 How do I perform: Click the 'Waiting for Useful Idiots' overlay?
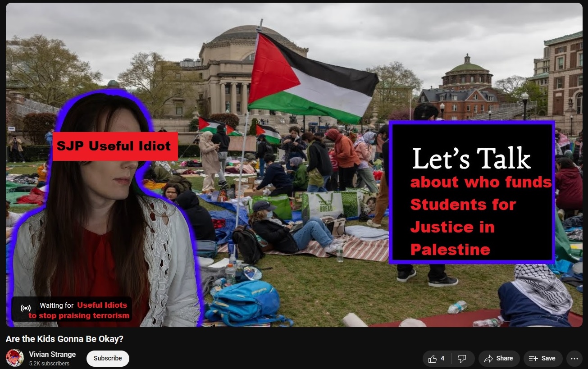point(72,310)
